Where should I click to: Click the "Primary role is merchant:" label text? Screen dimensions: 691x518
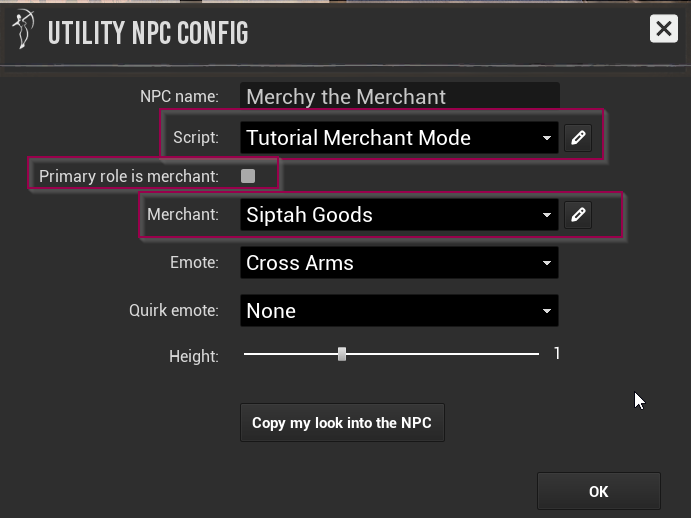point(128,176)
